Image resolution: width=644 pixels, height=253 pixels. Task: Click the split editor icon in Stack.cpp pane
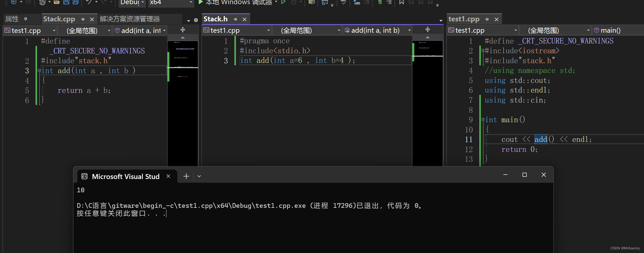(x=183, y=30)
